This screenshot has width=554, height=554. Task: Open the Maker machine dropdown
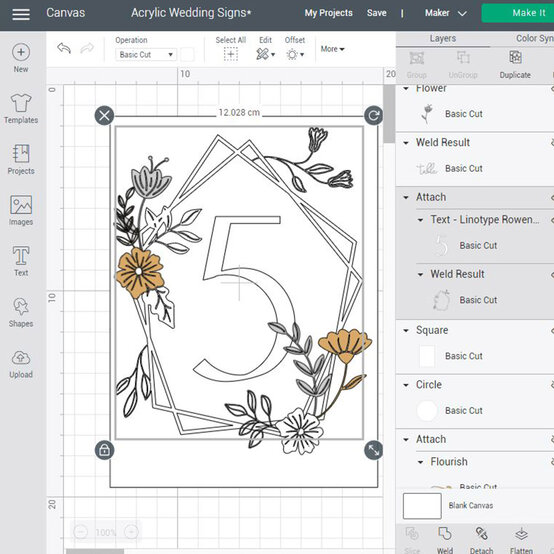(446, 13)
